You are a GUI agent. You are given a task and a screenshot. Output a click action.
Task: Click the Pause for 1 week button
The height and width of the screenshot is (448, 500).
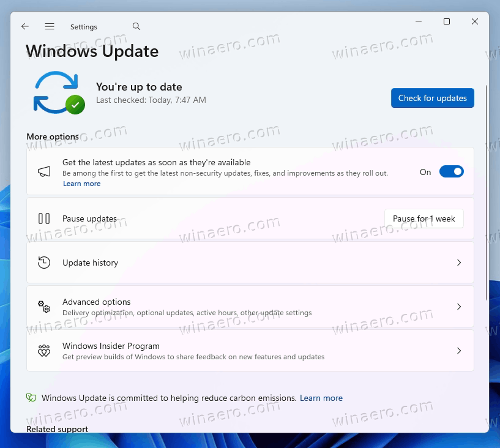click(x=424, y=218)
